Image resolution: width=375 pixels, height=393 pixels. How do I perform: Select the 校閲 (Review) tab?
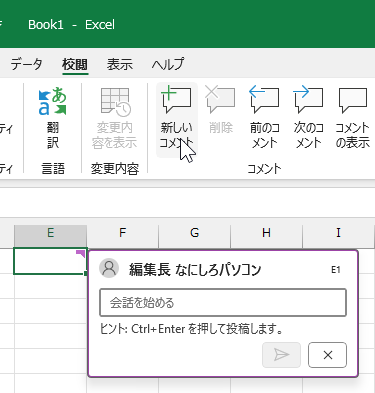tap(75, 64)
